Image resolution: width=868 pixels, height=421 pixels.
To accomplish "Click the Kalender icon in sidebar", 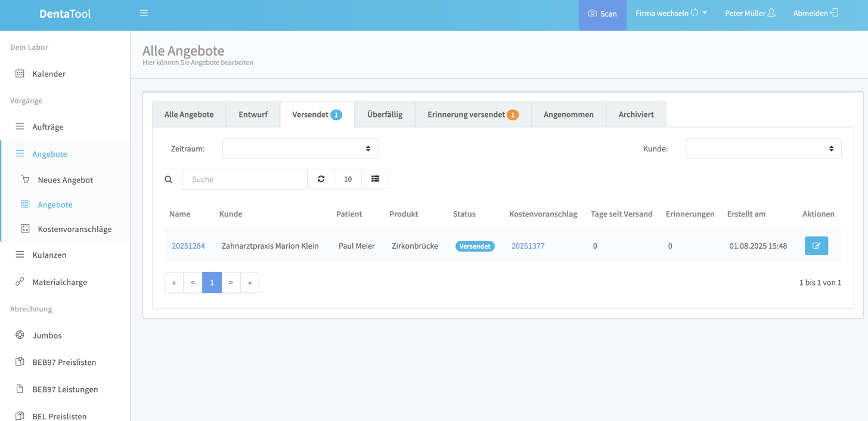I will pyautogui.click(x=20, y=73).
